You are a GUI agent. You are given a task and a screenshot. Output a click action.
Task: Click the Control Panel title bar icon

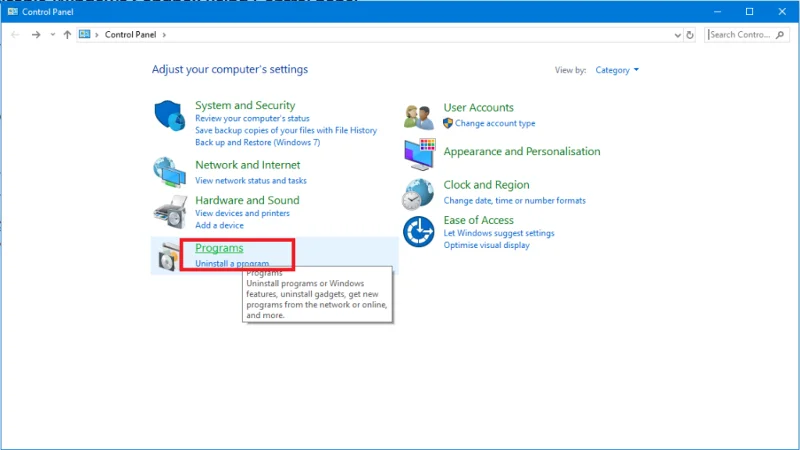12,11
